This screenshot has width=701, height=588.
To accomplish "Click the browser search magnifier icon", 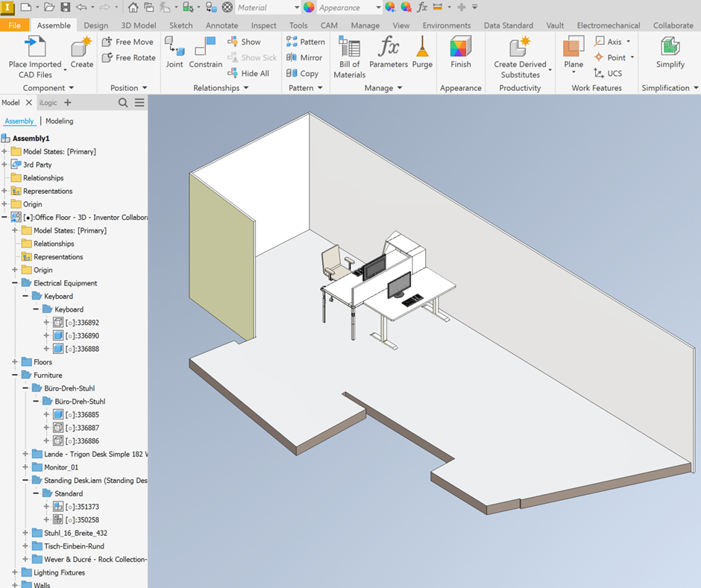I will [x=124, y=103].
